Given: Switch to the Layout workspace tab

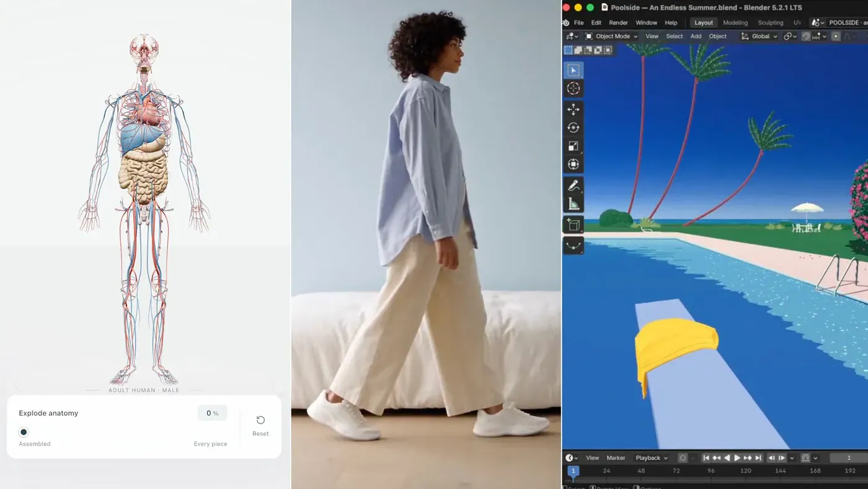Looking at the screenshot, I should click(x=704, y=23).
